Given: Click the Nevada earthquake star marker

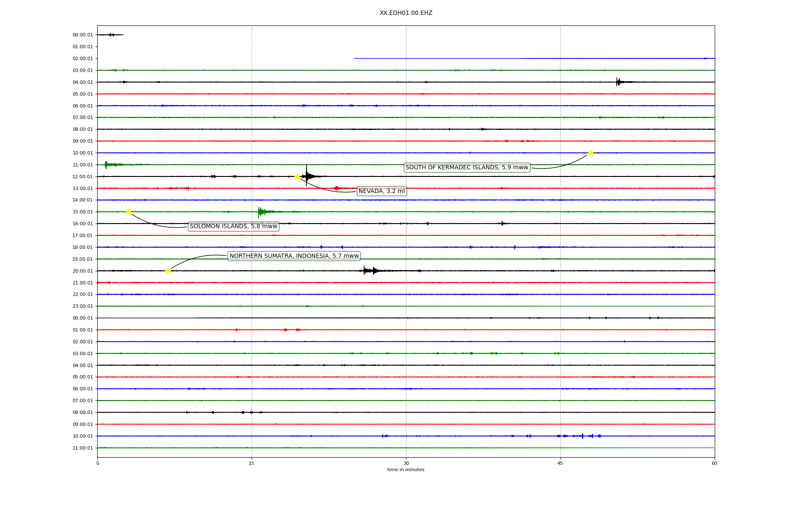Looking at the screenshot, I should point(297,177).
